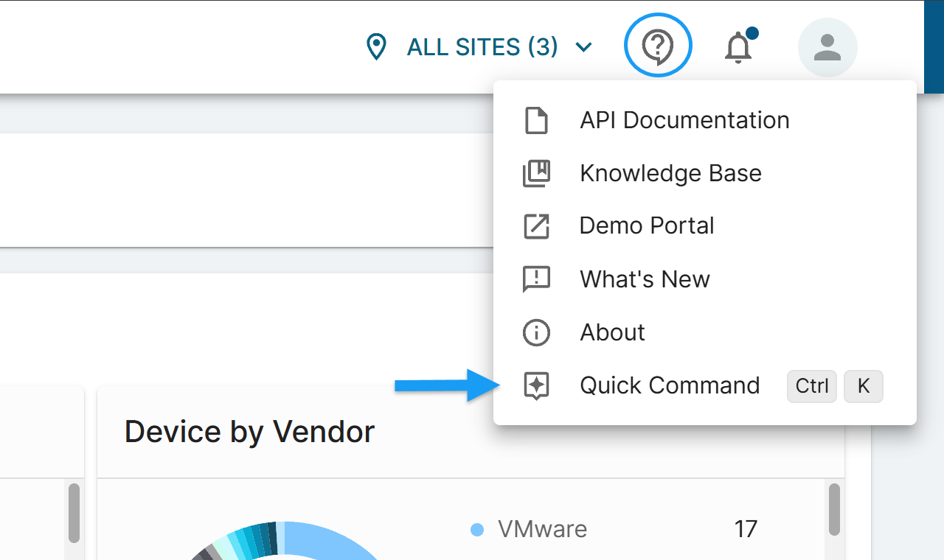The image size is (944, 560).
Task: Select the Knowledge Base menu entry
Action: pos(670,173)
